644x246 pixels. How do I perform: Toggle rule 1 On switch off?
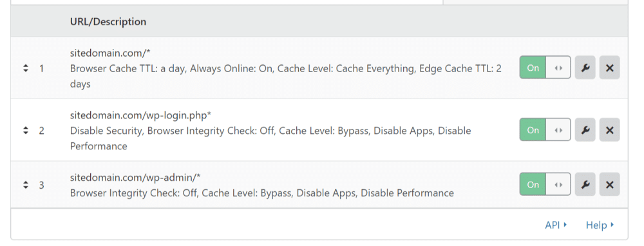pyautogui.click(x=545, y=68)
